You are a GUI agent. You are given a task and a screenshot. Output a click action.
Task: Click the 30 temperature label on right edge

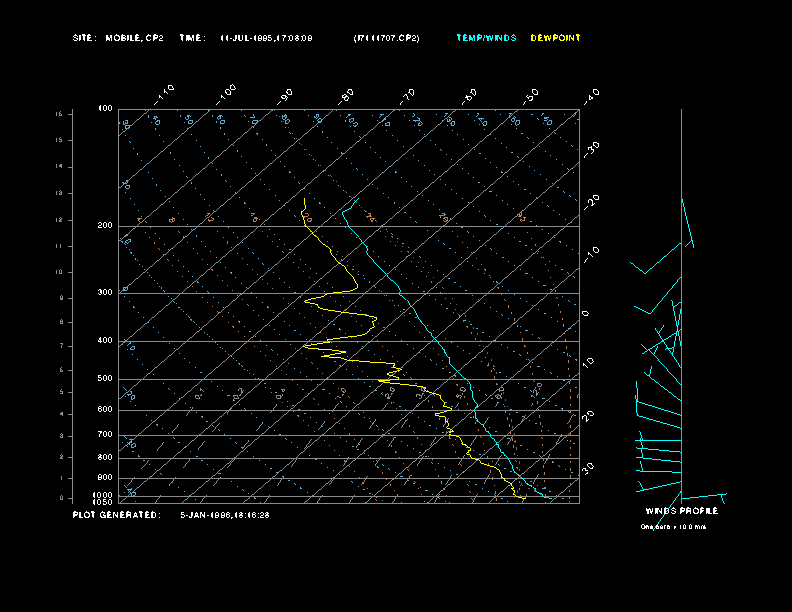588,468
